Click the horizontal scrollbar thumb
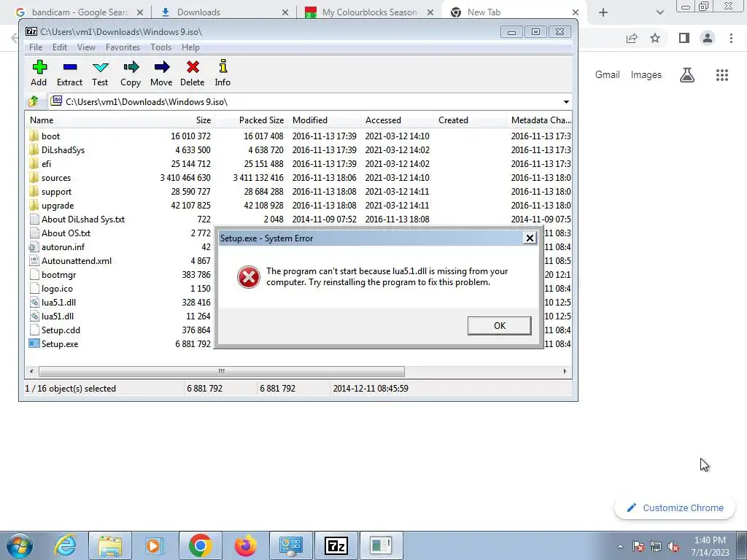Screen dimensions: 747x560 click(x=222, y=371)
